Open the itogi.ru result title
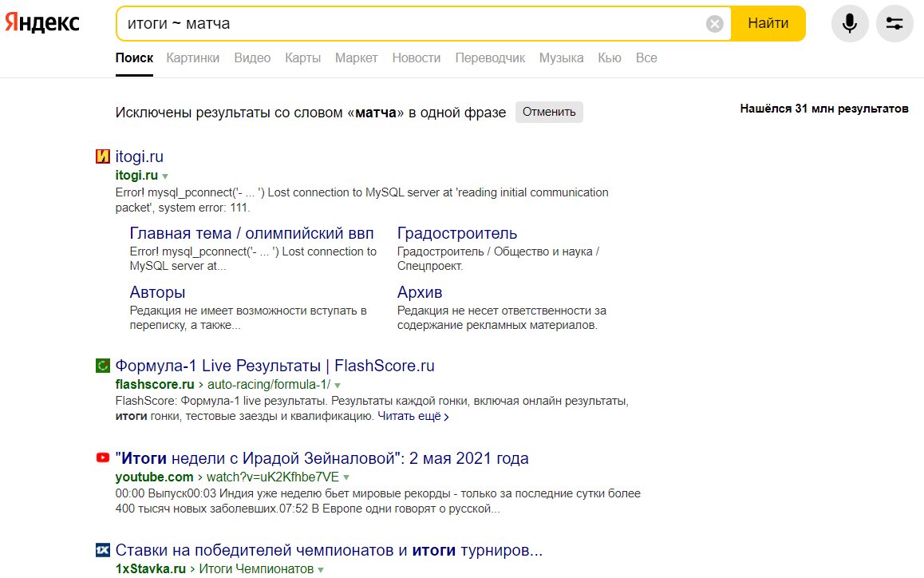Screen dimensions: 924x578 pos(139,156)
